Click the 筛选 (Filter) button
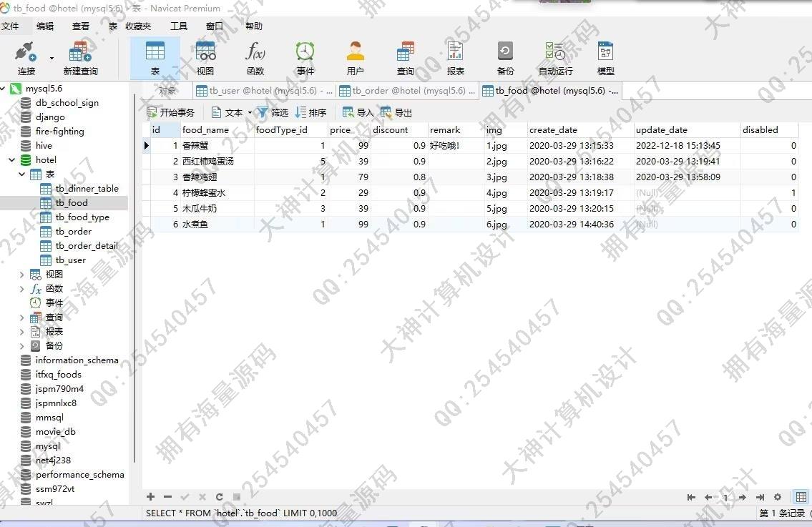The width and height of the screenshot is (812, 527). point(273,113)
